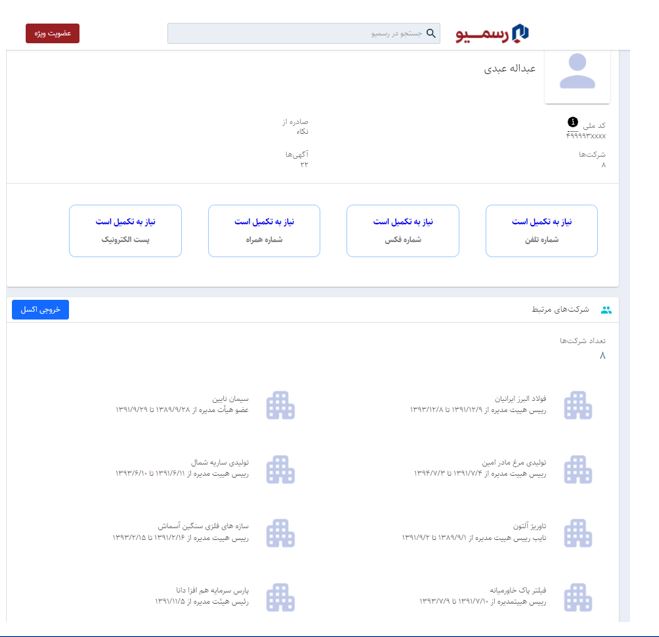Focus the جستجو در رسمیو search field
Image resolution: width=659 pixels, height=637 pixels.
click(x=300, y=33)
